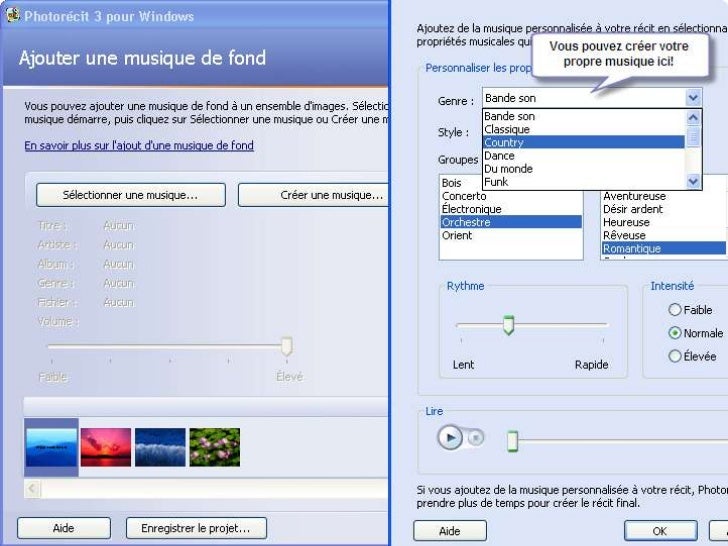
Task: Click Créer une musique button
Action: coord(313,195)
